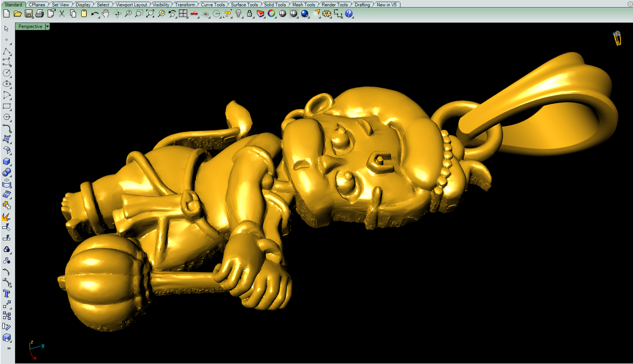Image resolution: width=633 pixels, height=364 pixels.
Task: Select the Polygon tool
Action: coord(7,117)
